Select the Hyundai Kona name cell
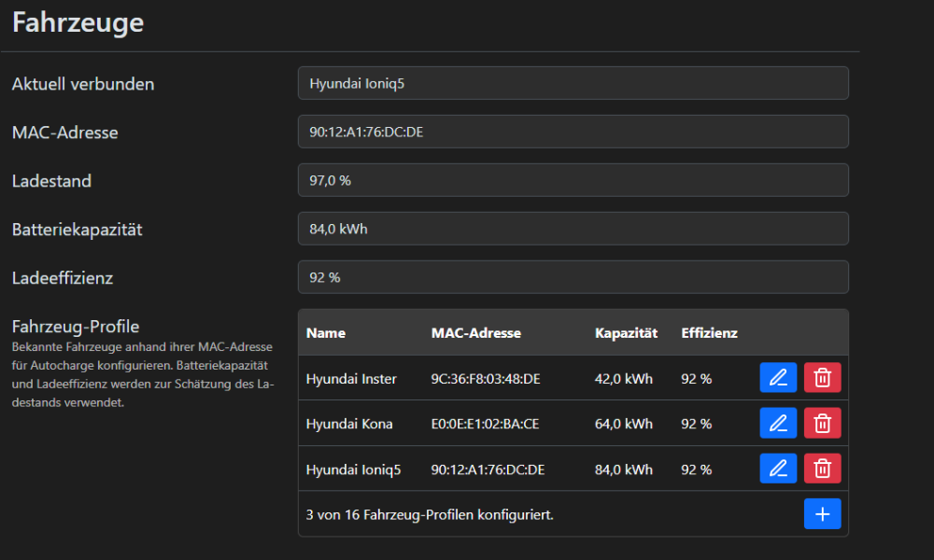The width and height of the screenshot is (934, 560). [349, 425]
